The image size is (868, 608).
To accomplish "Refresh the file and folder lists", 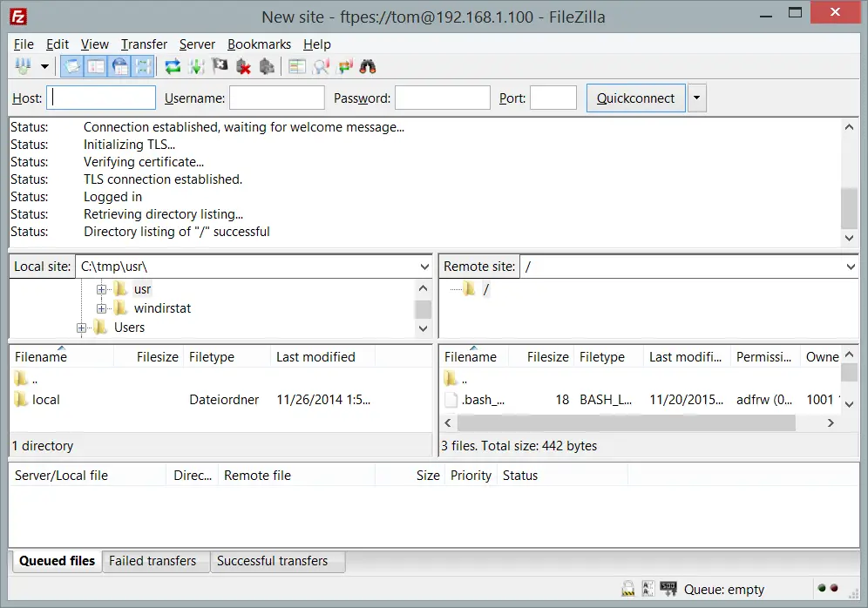I will 173,67.
